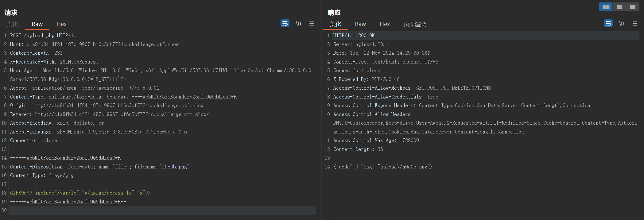Click the User-Agent header first line
The image size is (644, 220).
(x=161, y=70)
